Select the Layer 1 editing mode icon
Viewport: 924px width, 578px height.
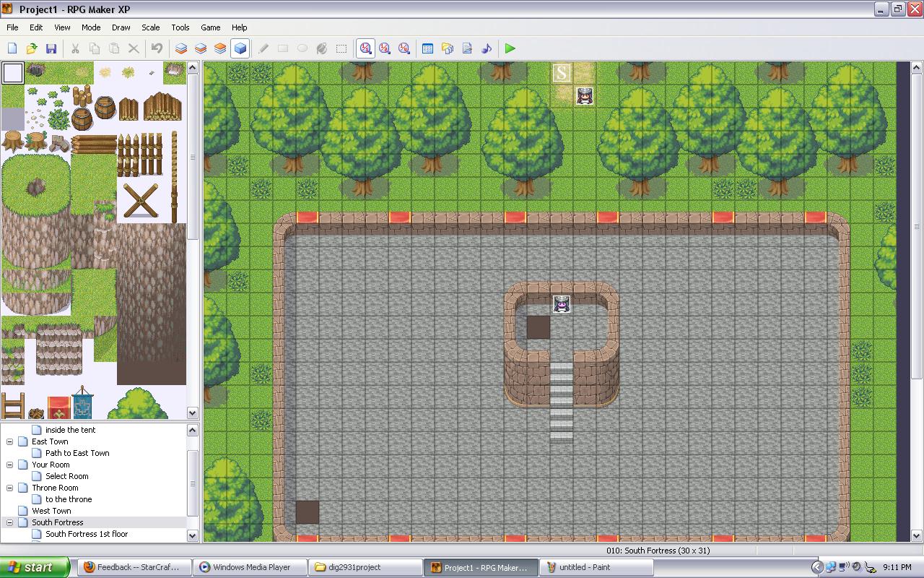(181, 48)
